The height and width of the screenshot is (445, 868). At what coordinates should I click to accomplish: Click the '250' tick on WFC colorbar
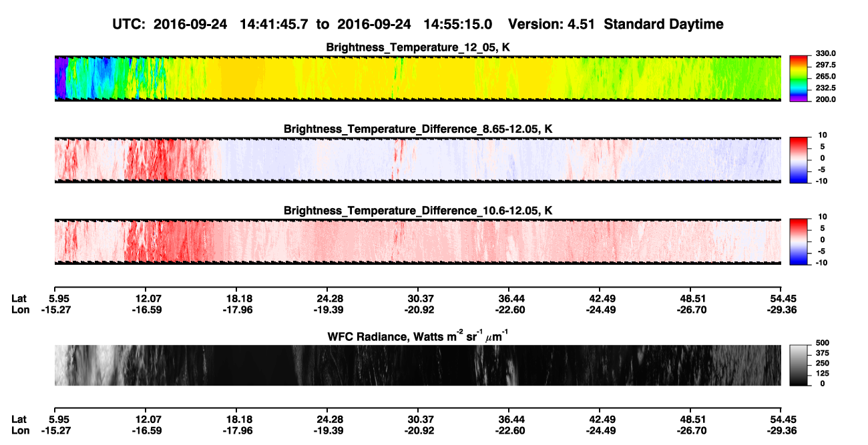coord(822,363)
